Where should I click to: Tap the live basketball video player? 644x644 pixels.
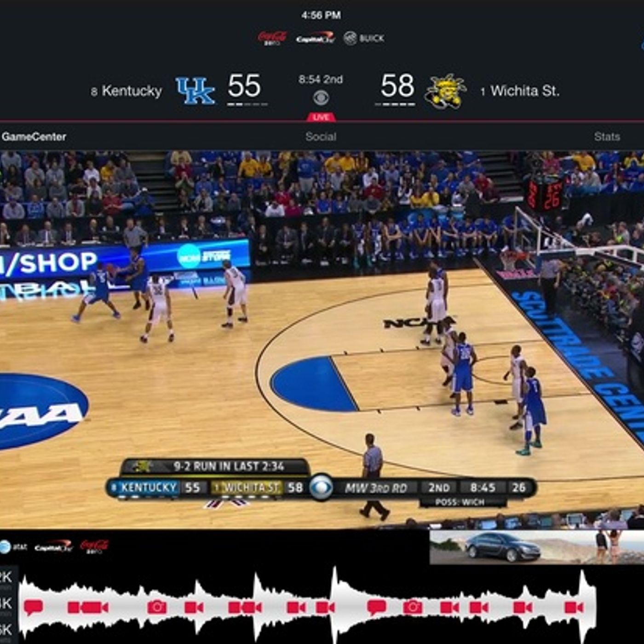click(x=322, y=340)
